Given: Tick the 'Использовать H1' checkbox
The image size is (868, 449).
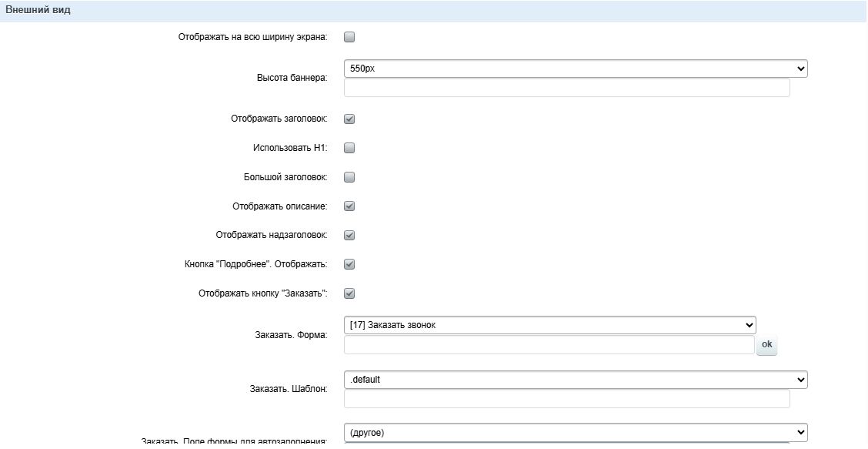Looking at the screenshot, I should pos(349,148).
